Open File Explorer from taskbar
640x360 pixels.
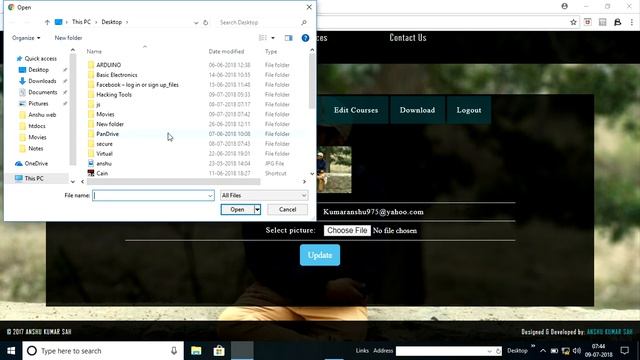click(196, 351)
